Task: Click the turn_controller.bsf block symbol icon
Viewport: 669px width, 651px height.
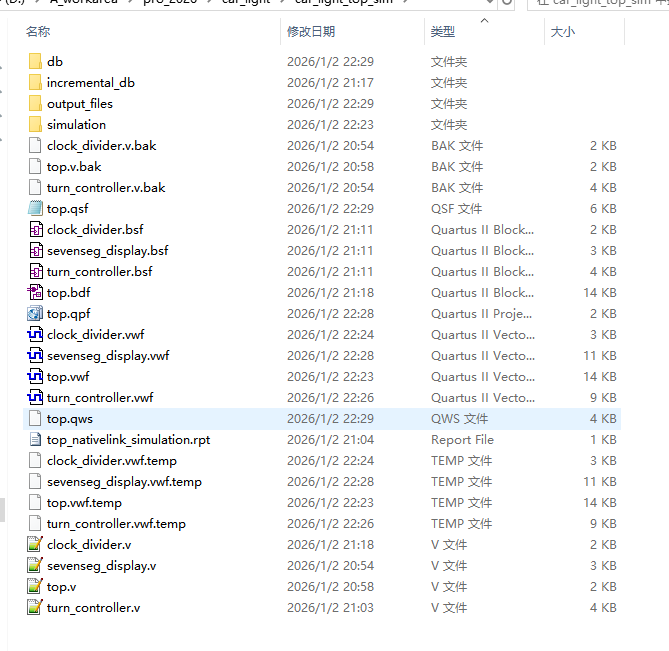Action: (x=36, y=271)
